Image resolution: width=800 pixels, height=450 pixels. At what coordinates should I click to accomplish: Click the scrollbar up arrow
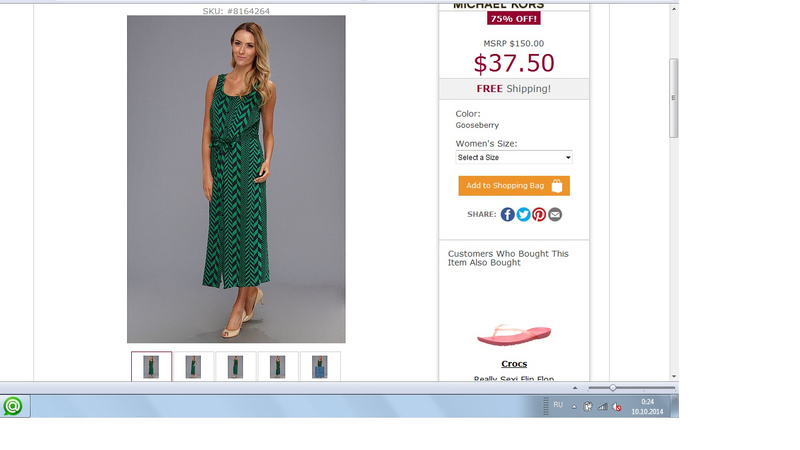(x=674, y=9)
